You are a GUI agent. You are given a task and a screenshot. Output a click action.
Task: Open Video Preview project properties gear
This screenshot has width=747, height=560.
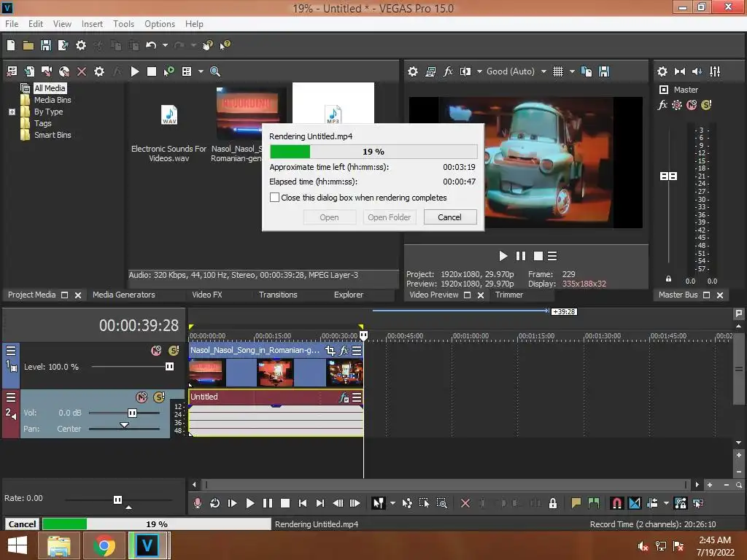pyautogui.click(x=413, y=71)
